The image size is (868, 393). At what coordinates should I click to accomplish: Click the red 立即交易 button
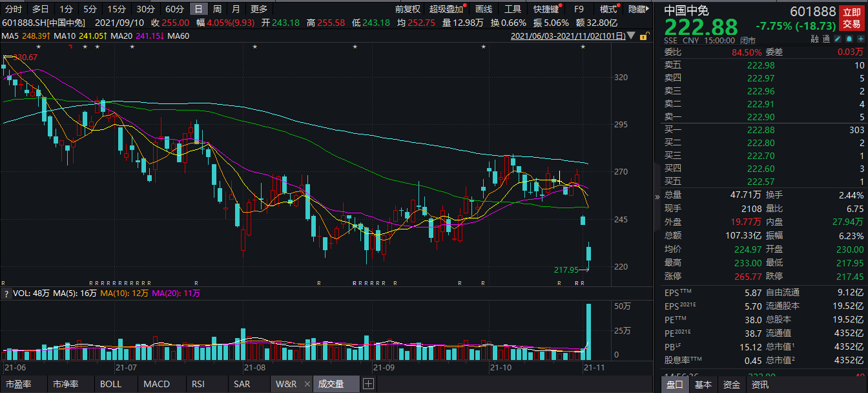coord(851,18)
